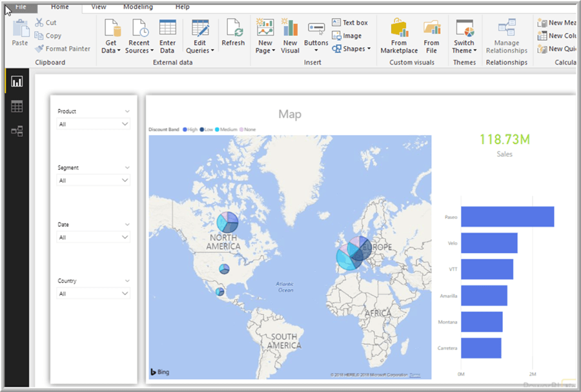Open the Help ribbon tab
581x392 pixels.
182,7
